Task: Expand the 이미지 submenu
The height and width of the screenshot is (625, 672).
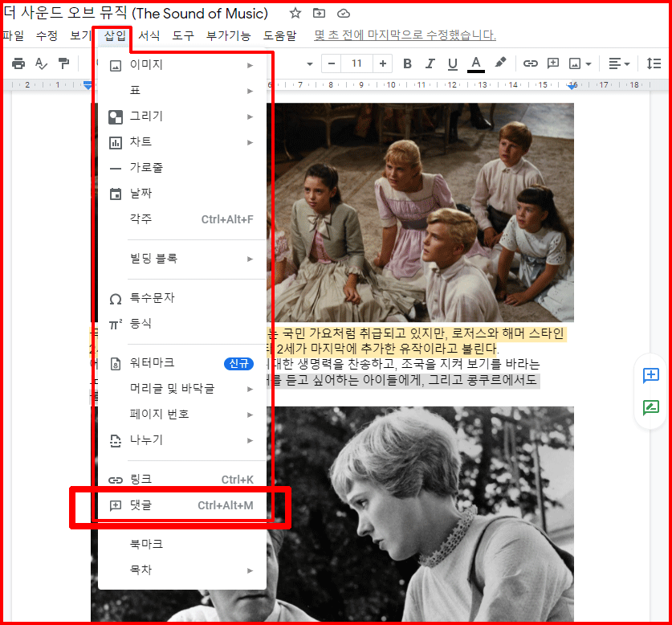Action: click(x=182, y=65)
